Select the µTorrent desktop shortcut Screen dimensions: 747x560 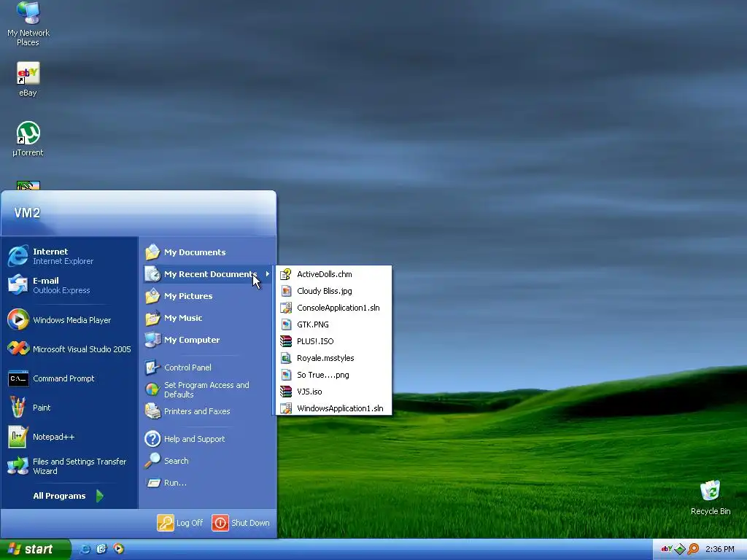(28, 139)
